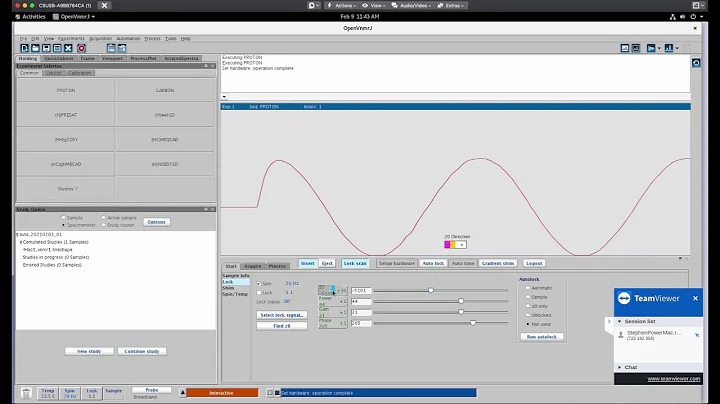The image size is (720, 404).
Task: Select Spectrometer radio in Study Queue
Action: [63, 225]
